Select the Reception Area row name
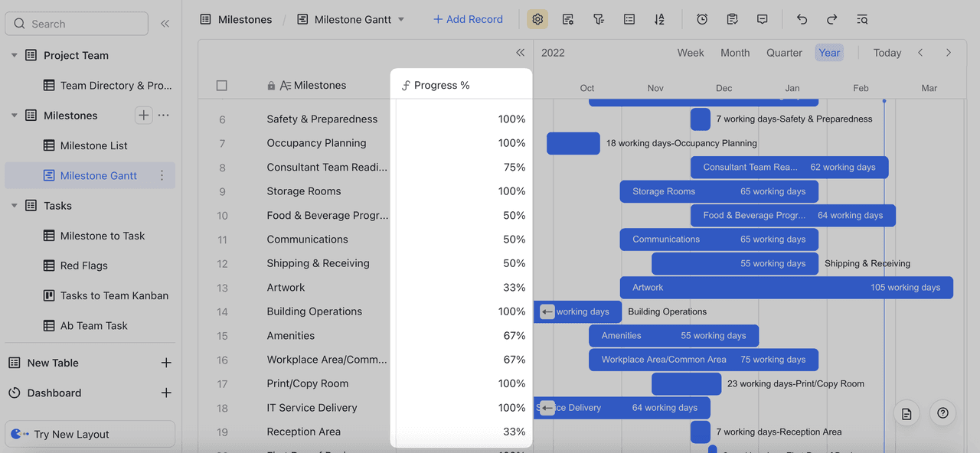Screen dimensions: 980x453 click(x=304, y=432)
